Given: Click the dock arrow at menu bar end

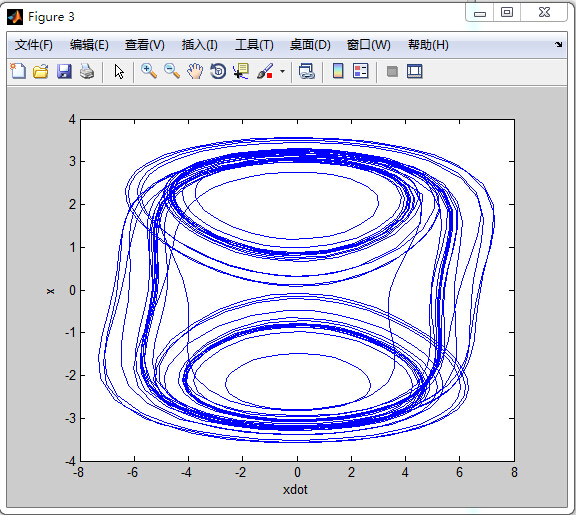Looking at the screenshot, I should pyautogui.click(x=558, y=44).
